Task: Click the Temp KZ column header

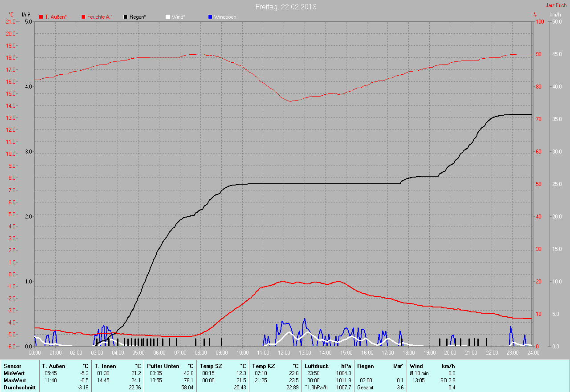Action: pos(264,366)
